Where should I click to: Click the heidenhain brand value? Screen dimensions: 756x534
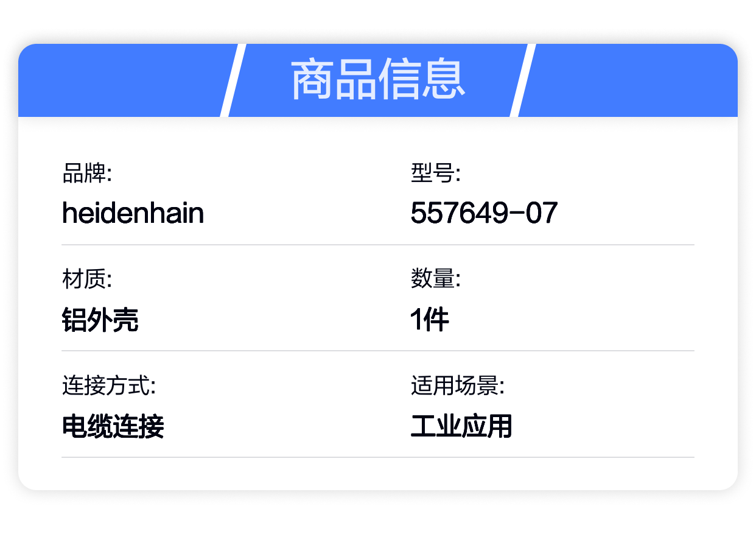tap(133, 213)
